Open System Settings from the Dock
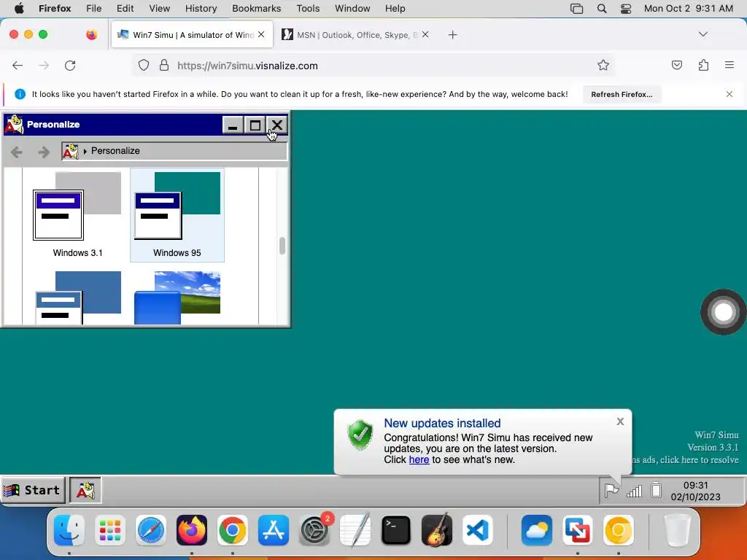Screen dimensions: 747x560 pos(314,530)
